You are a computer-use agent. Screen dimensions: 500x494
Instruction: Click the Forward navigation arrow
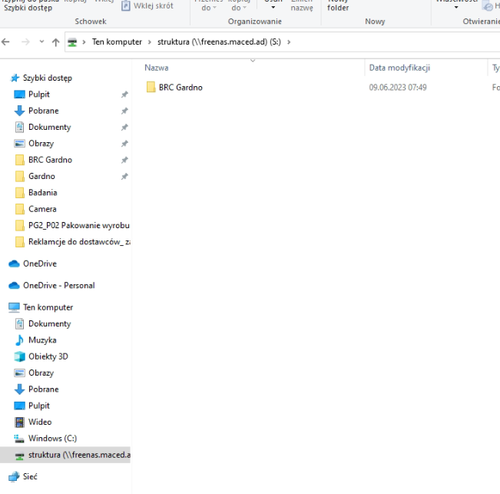pyautogui.click(x=25, y=42)
